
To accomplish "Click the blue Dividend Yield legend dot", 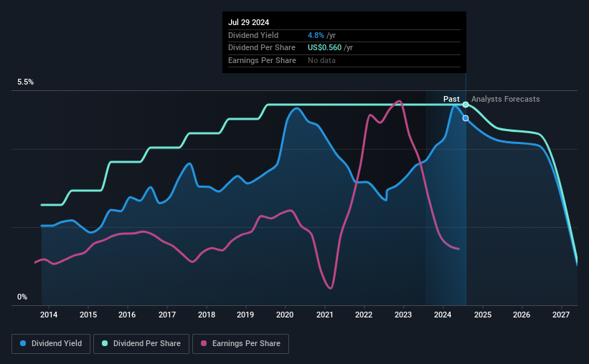I will point(23,343).
